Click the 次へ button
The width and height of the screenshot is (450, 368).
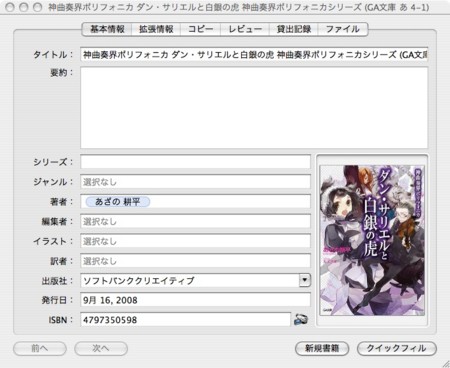101,348
